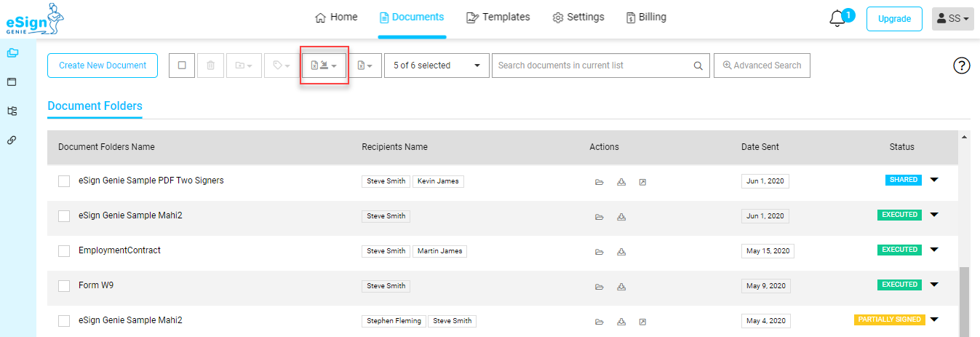Click the Upgrade button
The image size is (980, 337).
tap(894, 19)
